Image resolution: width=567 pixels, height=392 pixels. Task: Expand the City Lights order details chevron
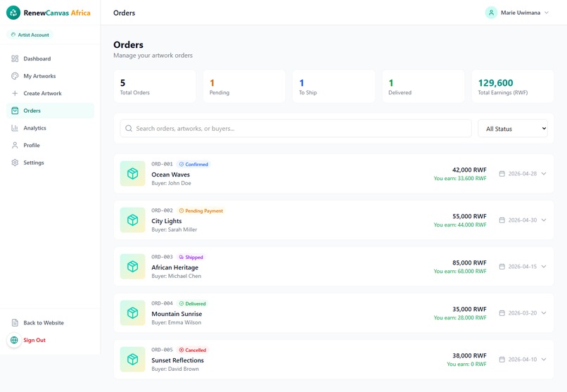point(544,220)
